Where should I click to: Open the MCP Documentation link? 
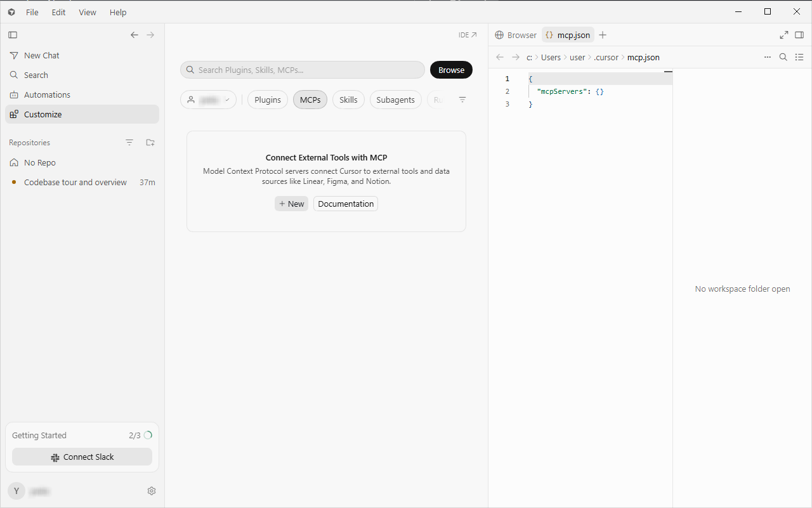[346, 204]
